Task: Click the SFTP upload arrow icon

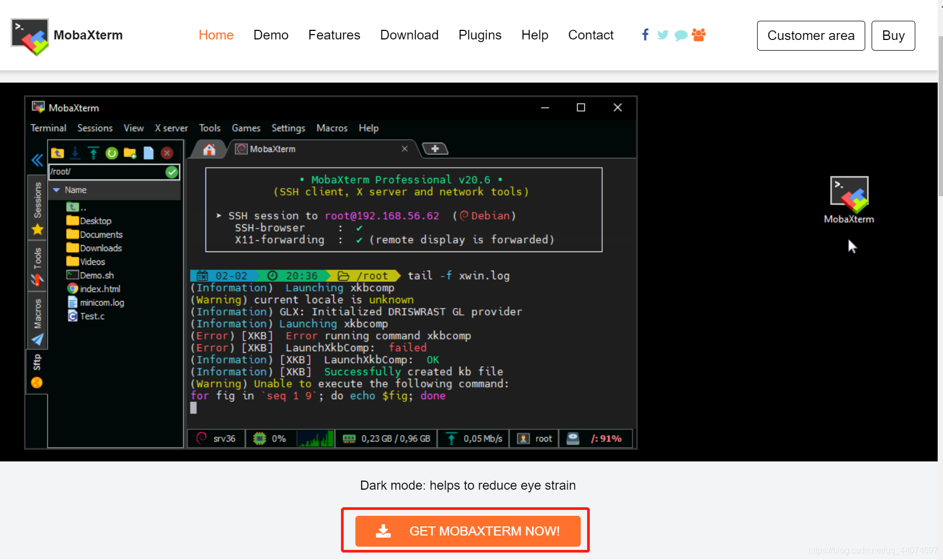Action: click(93, 153)
